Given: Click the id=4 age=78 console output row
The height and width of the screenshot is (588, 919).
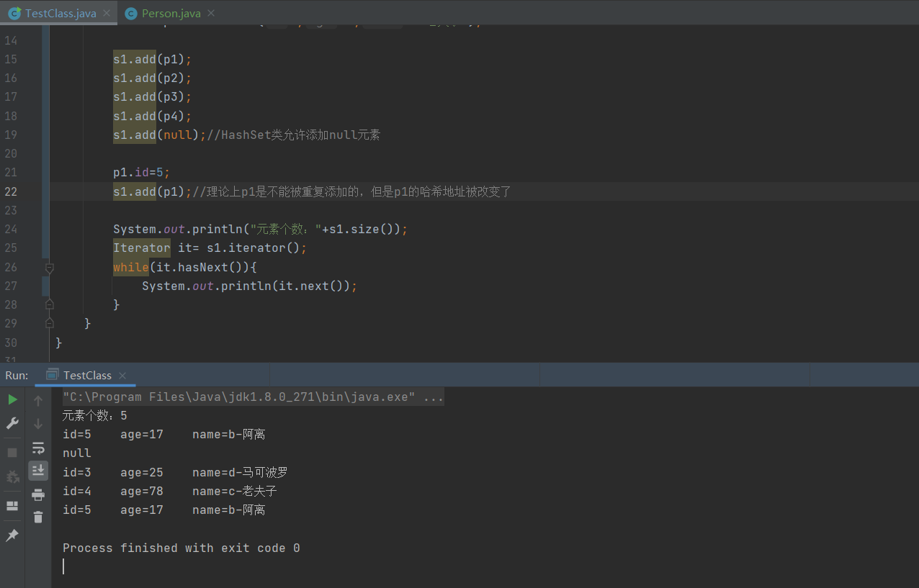Looking at the screenshot, I should tap(170, 491).
